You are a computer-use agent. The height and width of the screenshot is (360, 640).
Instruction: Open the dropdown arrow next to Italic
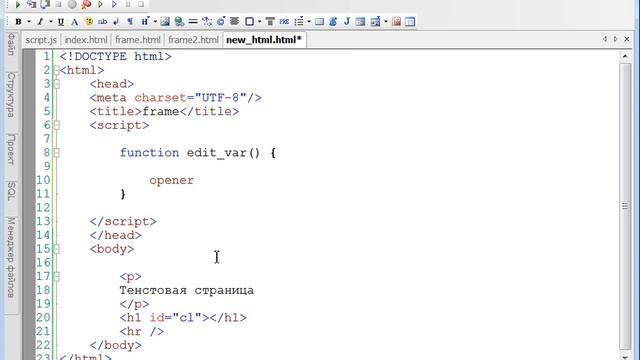(x=51, y=22)
